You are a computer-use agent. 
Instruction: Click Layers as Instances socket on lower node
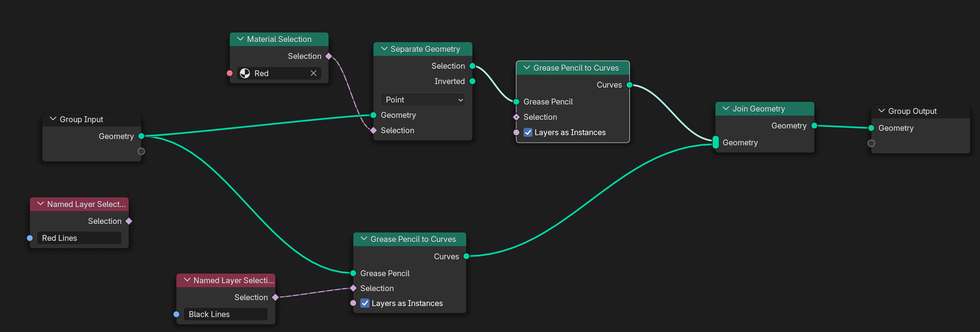(x=353, y=303)
